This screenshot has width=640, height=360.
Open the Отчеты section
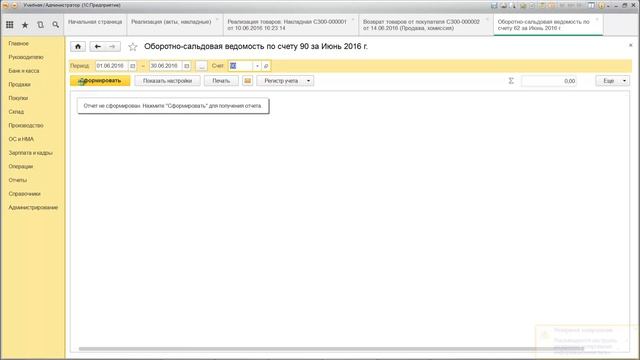click(18, 180)
